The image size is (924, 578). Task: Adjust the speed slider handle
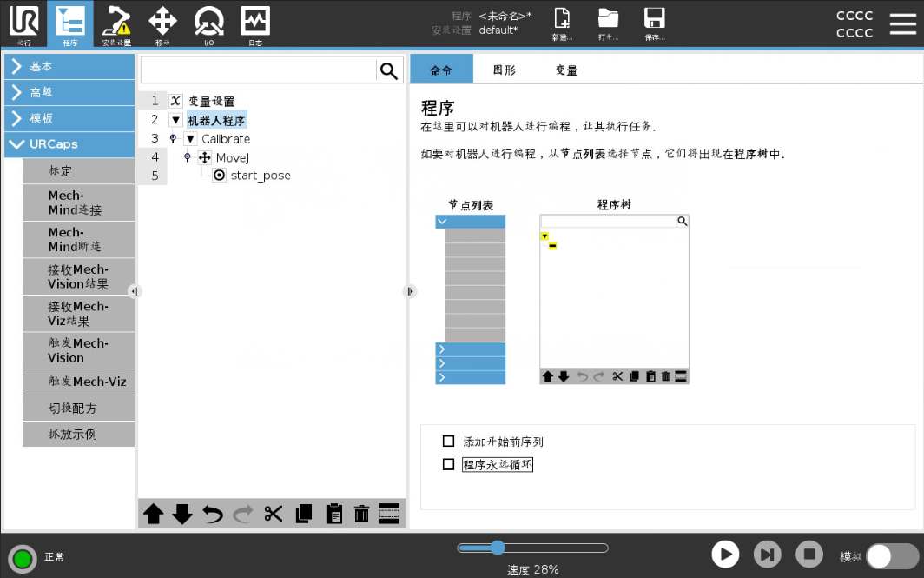498,548
